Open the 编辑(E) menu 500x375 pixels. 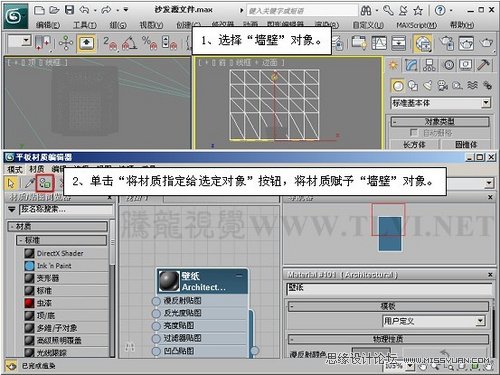(48, 25)
